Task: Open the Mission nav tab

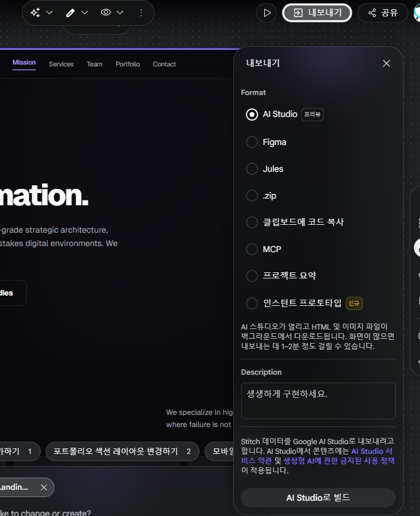Action: (24, 63)
